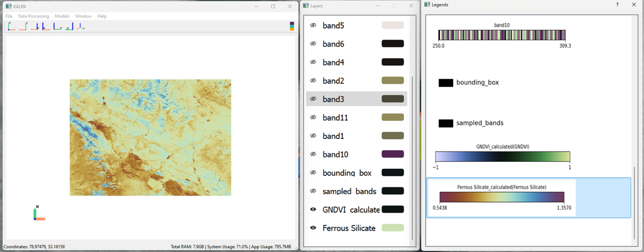Screen dimensions: 644x252
Task: Click band6 black color swatch
Action: 393,44
